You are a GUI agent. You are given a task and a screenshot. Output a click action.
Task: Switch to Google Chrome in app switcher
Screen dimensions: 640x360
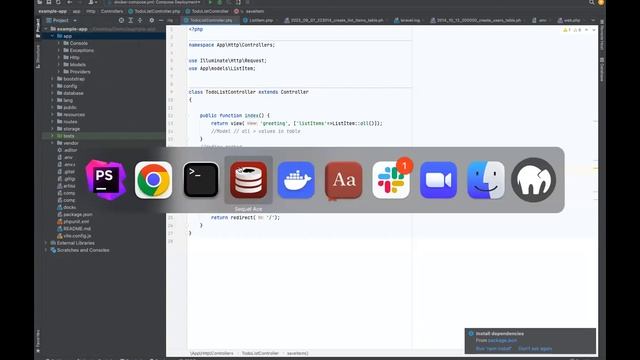(x=153, y=180)
